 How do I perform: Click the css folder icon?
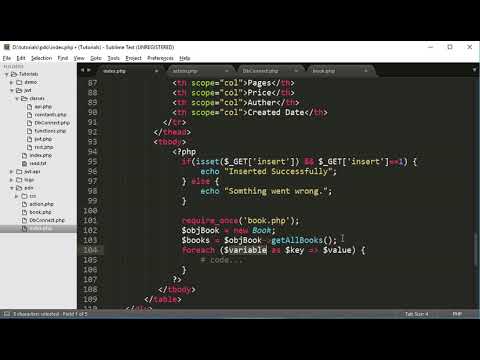pyautogui.click(x=24, y=196)
